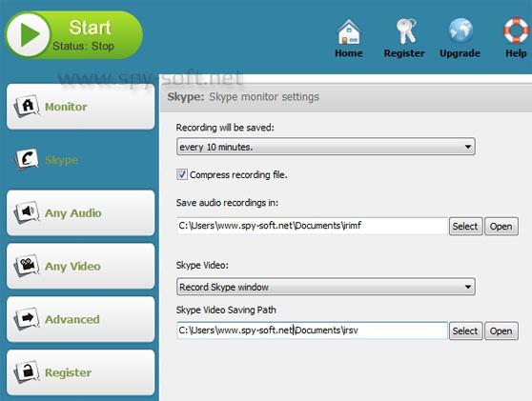Click Select for audio recordings folder

(465, 226)
